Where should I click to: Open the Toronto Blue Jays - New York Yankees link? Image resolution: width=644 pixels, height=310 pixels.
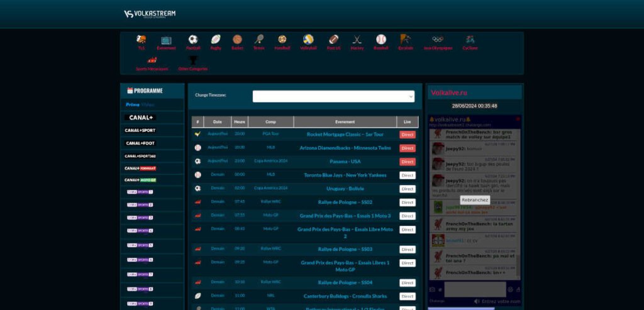point(345,175)
